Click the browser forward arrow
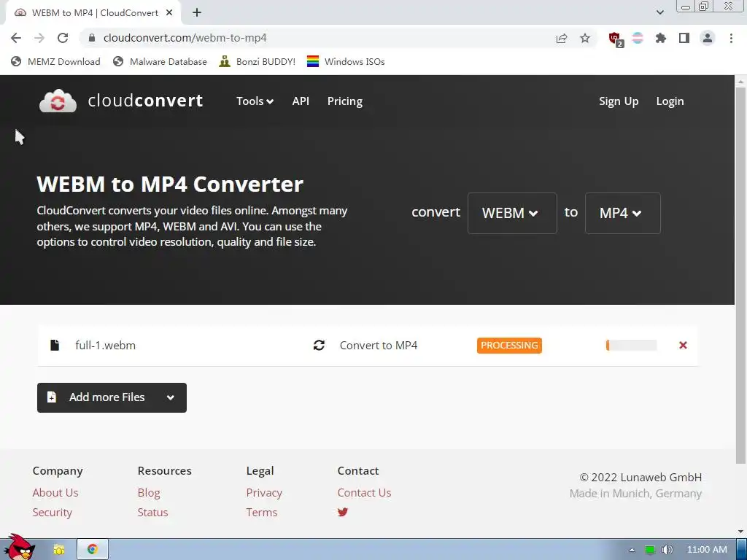The image size is (747, 560). pos(39,38)
